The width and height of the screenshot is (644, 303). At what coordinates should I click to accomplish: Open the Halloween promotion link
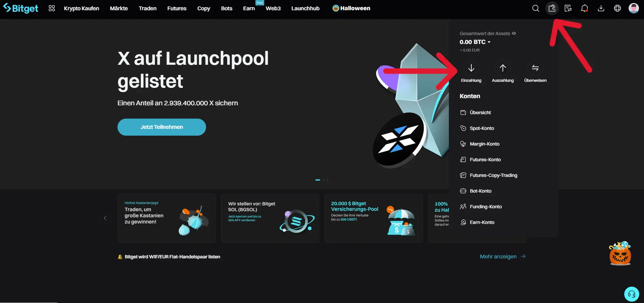(x=351, y=8)
